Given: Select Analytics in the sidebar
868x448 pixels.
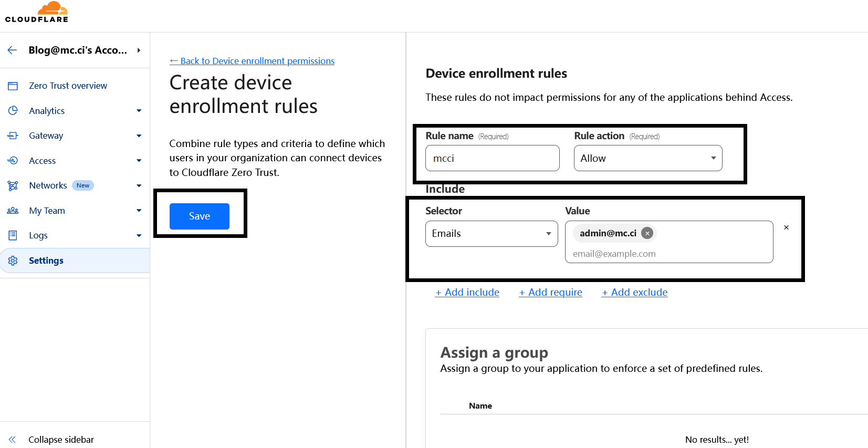Looking at the screenshot, I should 47,111.
